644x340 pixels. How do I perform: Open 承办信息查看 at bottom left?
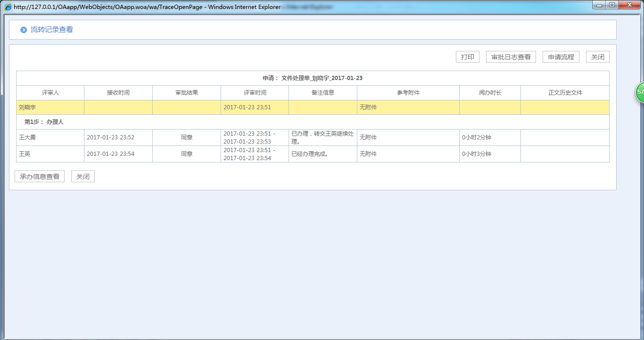40,177
